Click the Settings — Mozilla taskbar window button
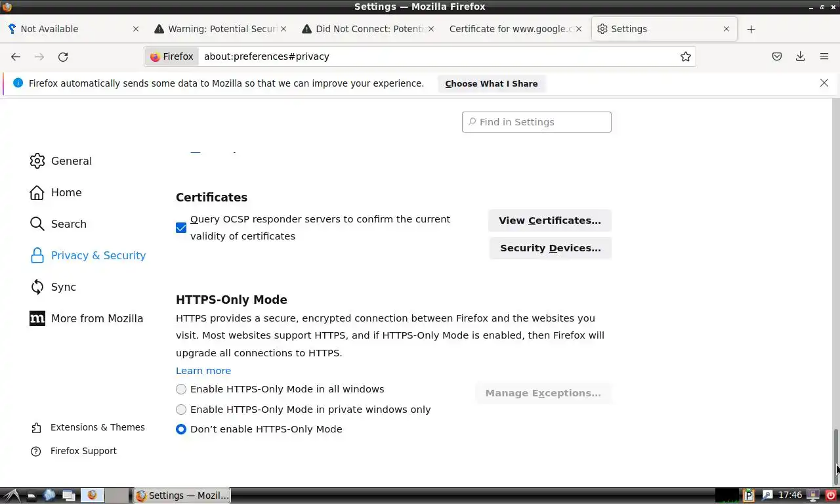 click(182, 495)
